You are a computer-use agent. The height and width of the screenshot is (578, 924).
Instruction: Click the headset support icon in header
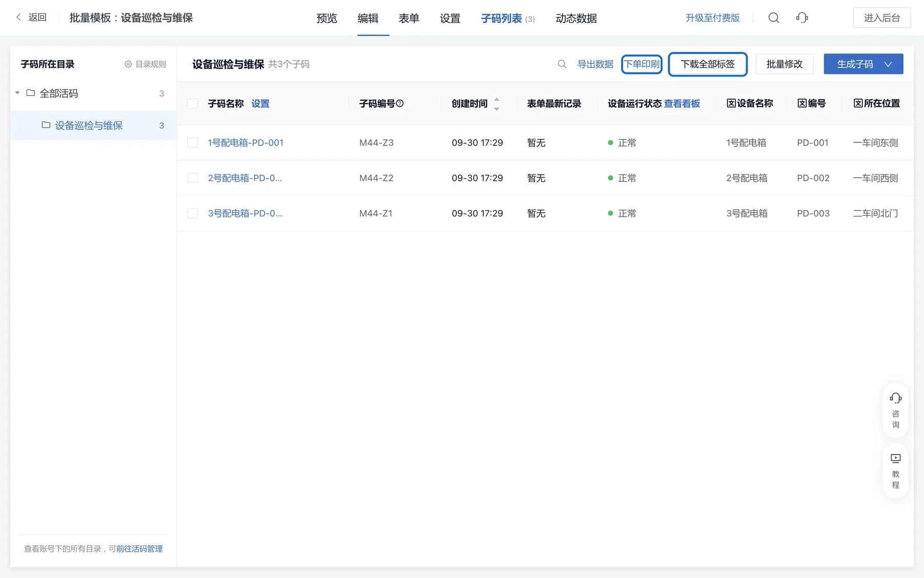pos(802,18)
